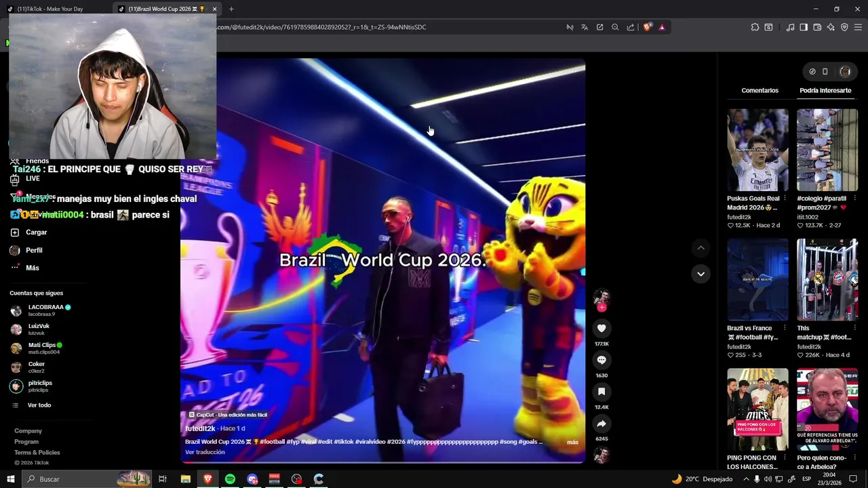Click the browser address bar URL
Image resolution: width=868 pixels, height=488 pixels.
pyautogui.click(x=321, y=27)
